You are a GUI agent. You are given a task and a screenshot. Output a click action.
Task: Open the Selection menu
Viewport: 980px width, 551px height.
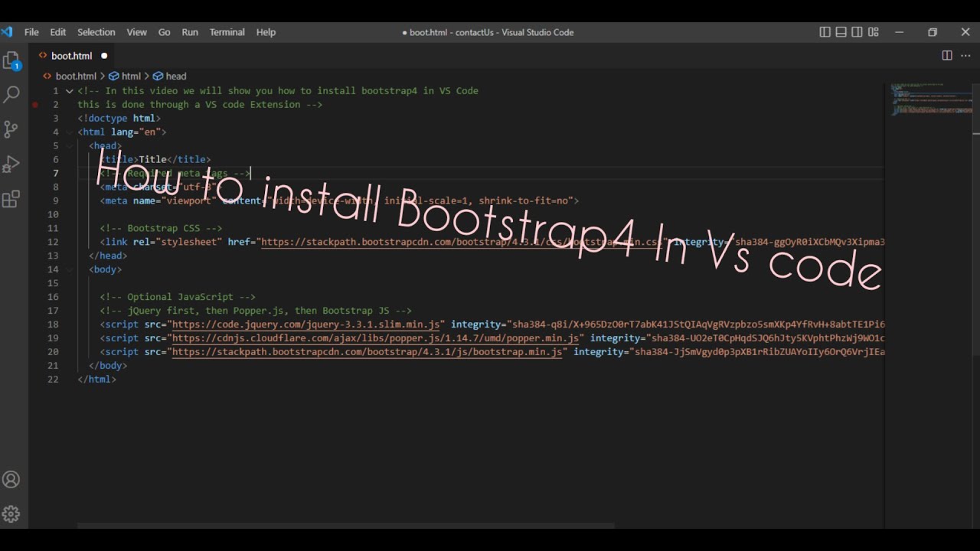pyautogui.click(x=96, y=32)
